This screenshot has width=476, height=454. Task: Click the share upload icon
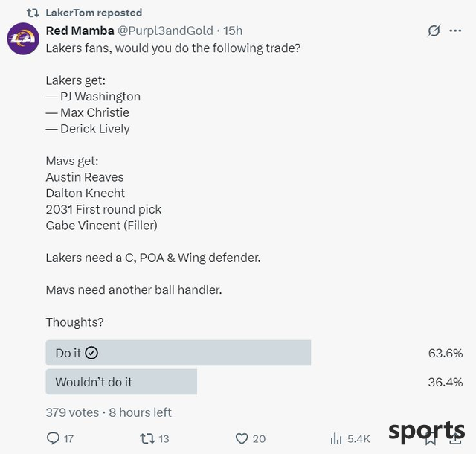tap(455, 438)
